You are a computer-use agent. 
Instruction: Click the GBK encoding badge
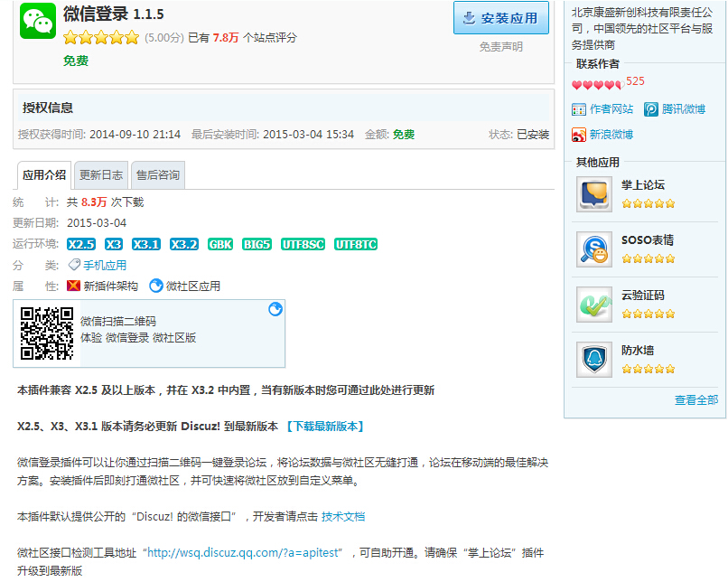click(x=220, y=244)
